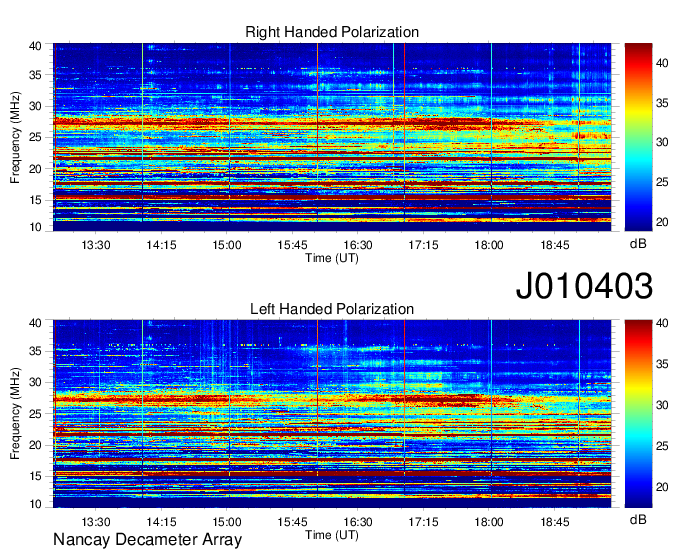Click the 15:45 tick on the bottom time axis
Image resolution: width=680 pixels, height=552 pixels.
tap(292, 522)
